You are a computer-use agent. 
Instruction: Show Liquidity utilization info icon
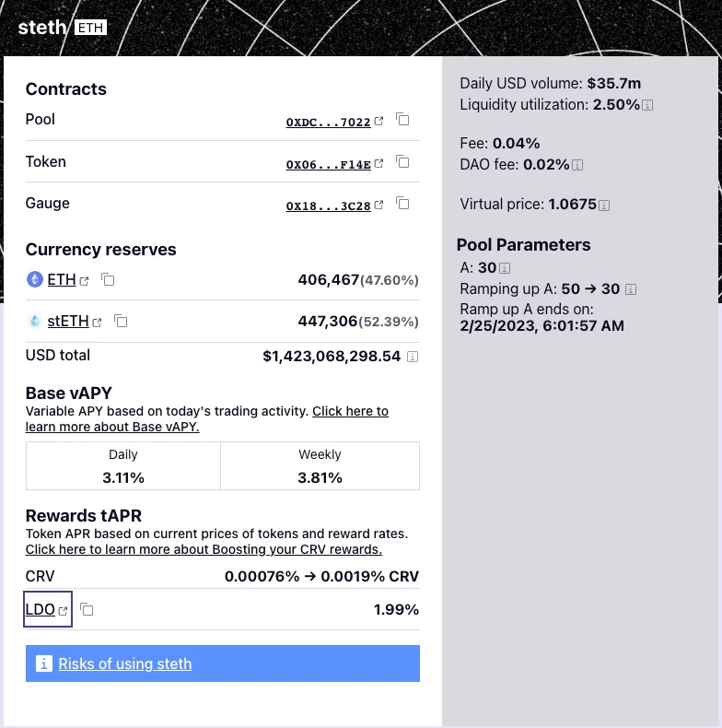647,106
